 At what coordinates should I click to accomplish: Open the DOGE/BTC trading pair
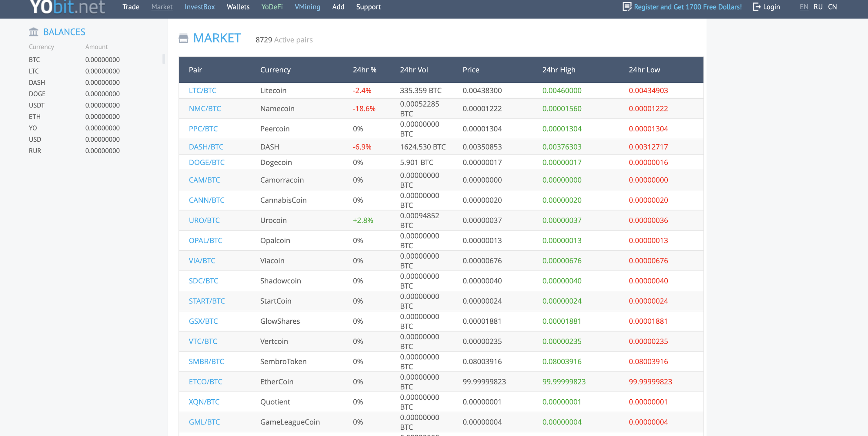pos(207,162)
